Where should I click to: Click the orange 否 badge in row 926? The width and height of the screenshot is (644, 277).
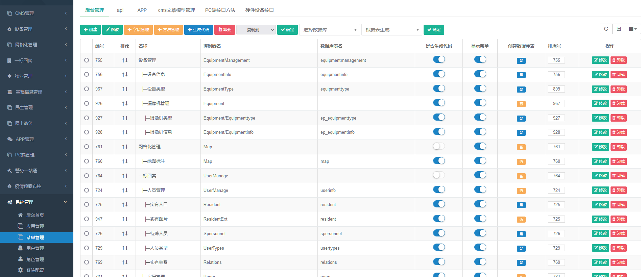[521, 104]
